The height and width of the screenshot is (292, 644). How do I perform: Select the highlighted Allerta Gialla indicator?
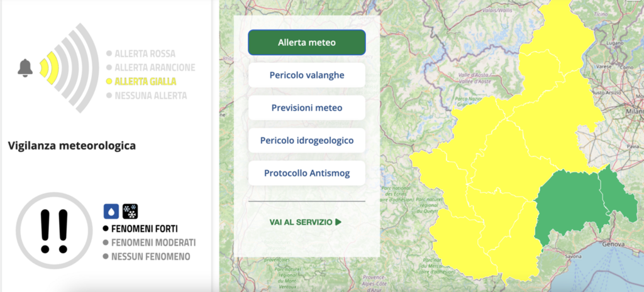(x=145, y=82)
